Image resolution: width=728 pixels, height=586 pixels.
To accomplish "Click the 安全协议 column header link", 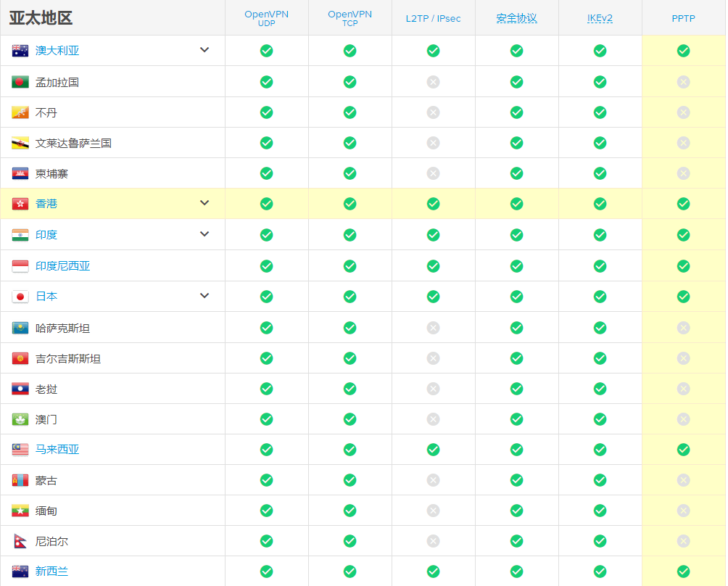I will click(517, 19).
